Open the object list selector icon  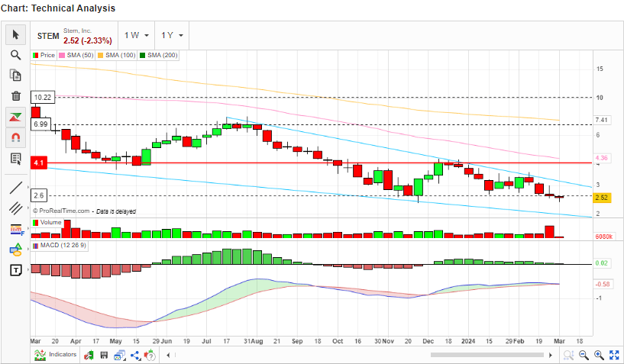pyautogui.click(x=15, y=159)
